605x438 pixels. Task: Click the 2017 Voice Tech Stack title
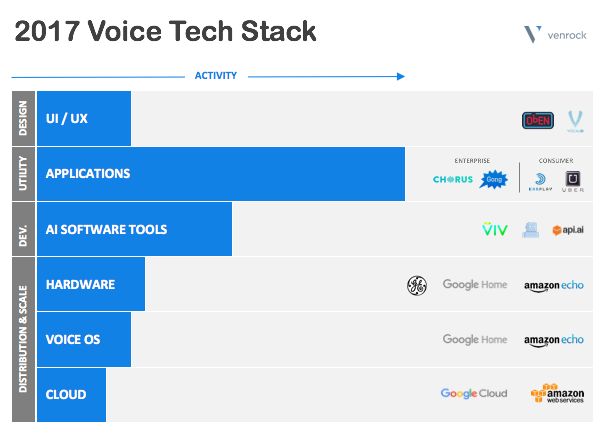click(165, 32)
